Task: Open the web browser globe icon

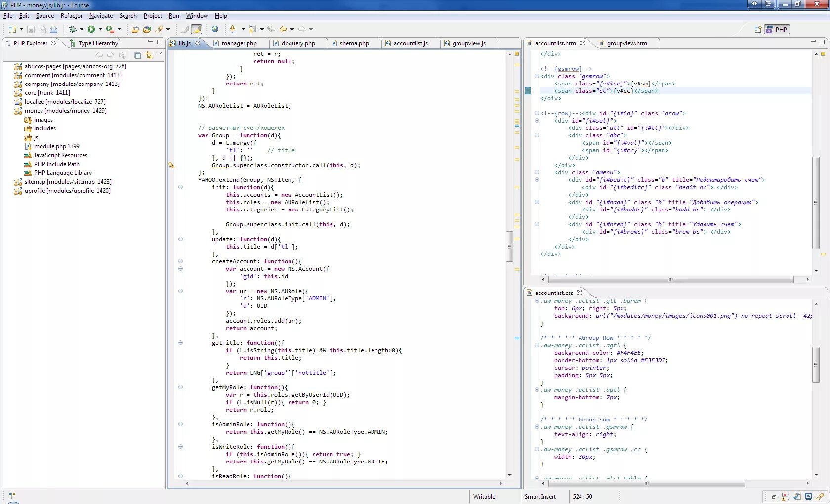Action: [x=215, y=29]
